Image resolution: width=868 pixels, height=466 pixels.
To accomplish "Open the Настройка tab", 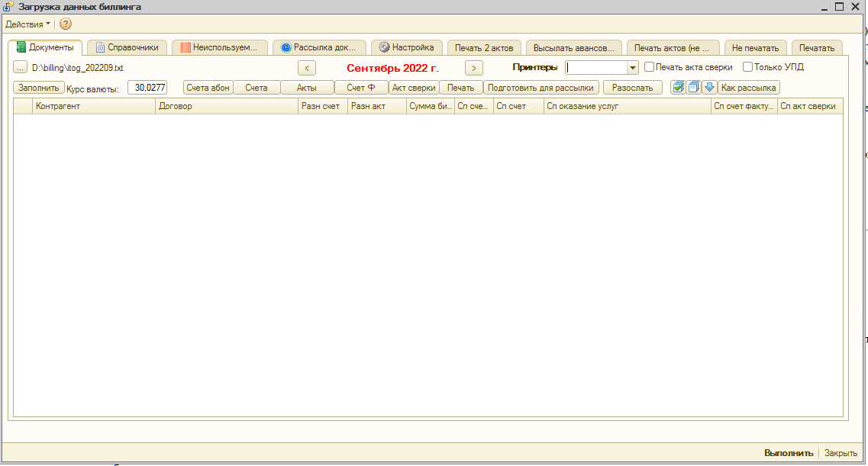I will pos(407,47).
